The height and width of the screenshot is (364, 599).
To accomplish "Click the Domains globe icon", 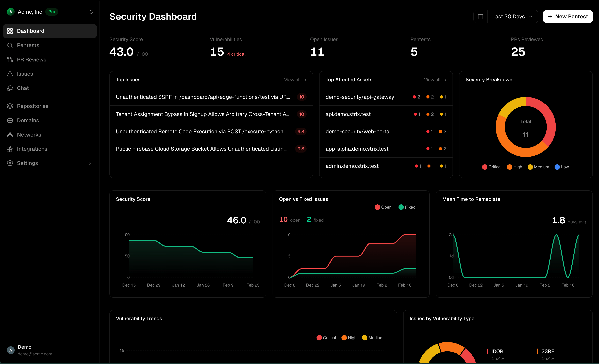I will 10,120.
